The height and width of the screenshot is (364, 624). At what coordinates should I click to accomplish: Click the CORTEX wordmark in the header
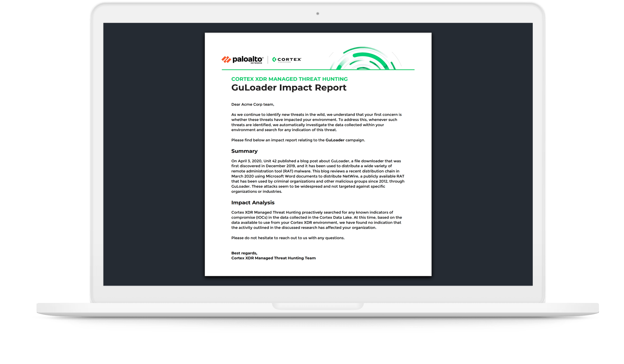tap(290, 59)
